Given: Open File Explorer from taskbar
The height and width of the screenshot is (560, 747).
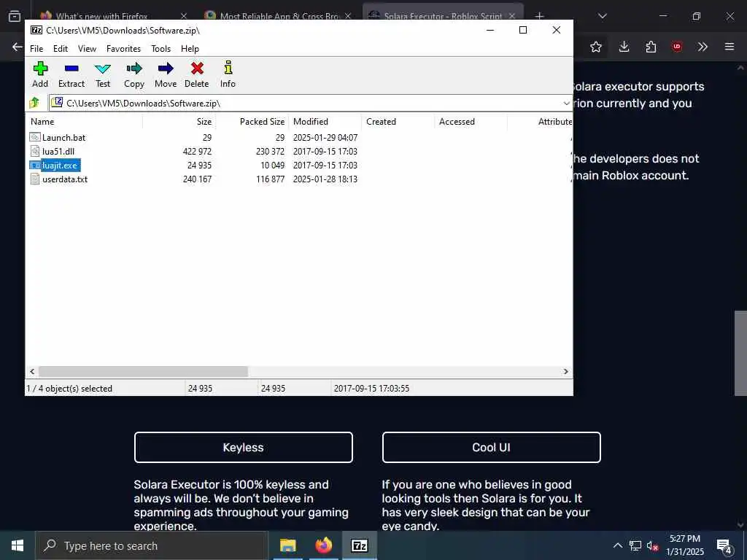Looking at the screenshot, I should pyautogui.click(x=287, y=545).
